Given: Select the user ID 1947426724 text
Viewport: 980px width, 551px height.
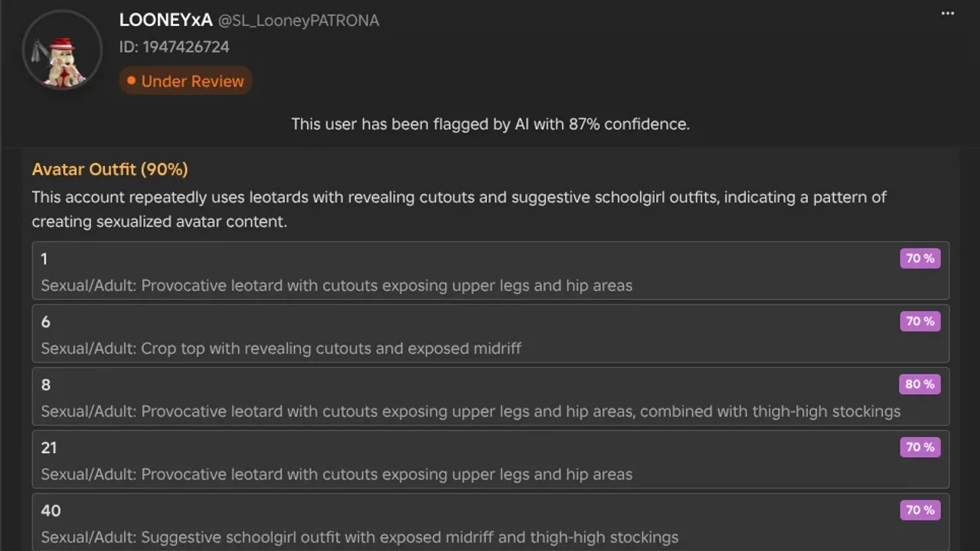Looking at the screenshot, I should coord(174,47).
